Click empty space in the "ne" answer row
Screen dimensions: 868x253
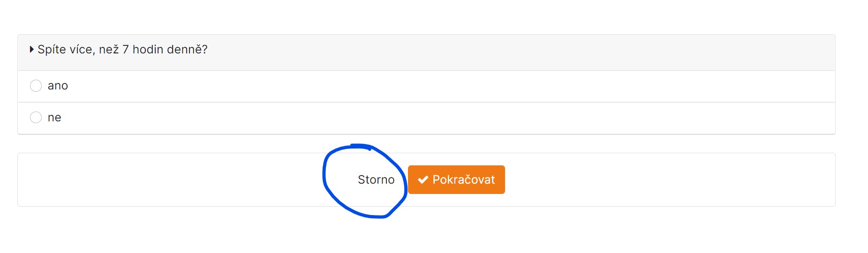(422, 118)
